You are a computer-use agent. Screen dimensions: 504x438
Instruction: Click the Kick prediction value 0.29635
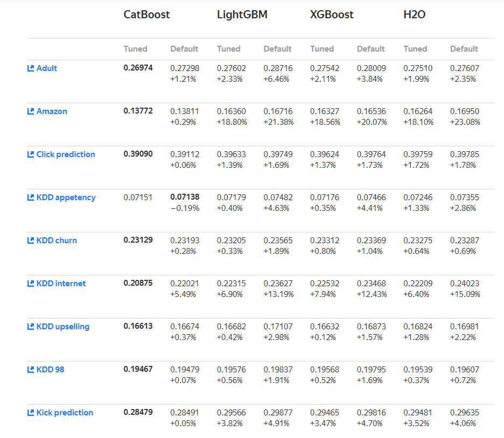(x=465, y=413)
